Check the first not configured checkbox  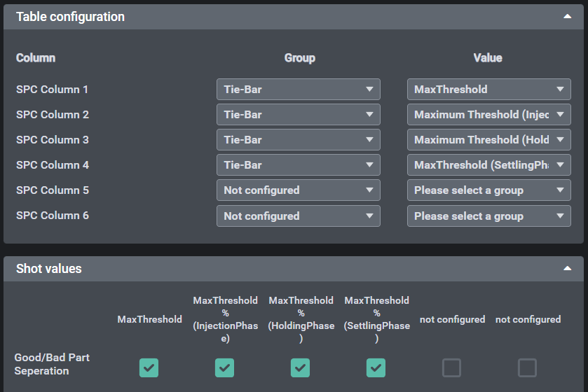coord(451,367)
